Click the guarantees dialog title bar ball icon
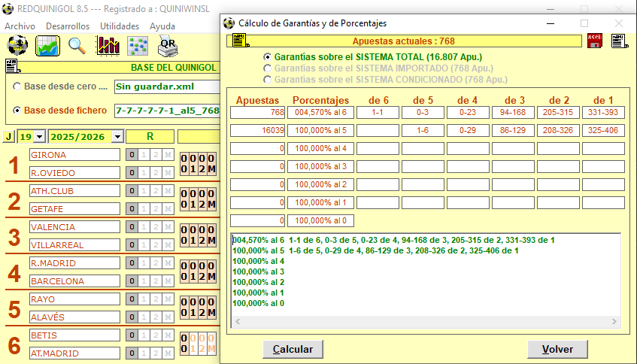The width and height of the screenshot is (637, 364). coord(229,23)
